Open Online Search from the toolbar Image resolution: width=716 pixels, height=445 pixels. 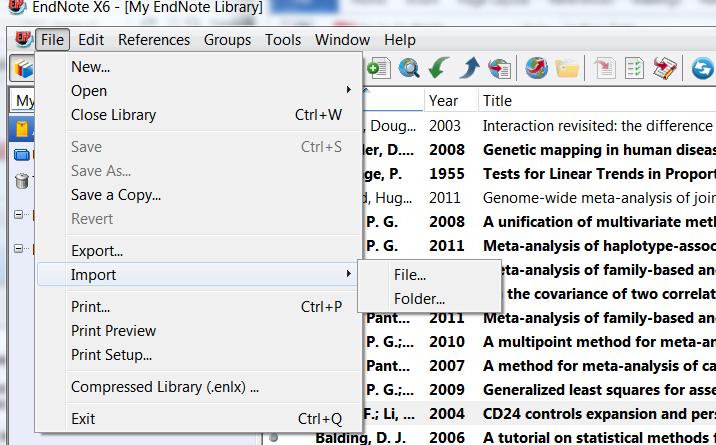(x=409, y=69)
